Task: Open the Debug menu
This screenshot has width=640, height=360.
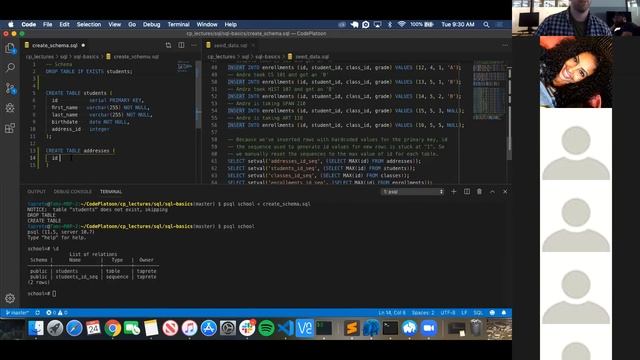Action: click(x=151, y=24)
